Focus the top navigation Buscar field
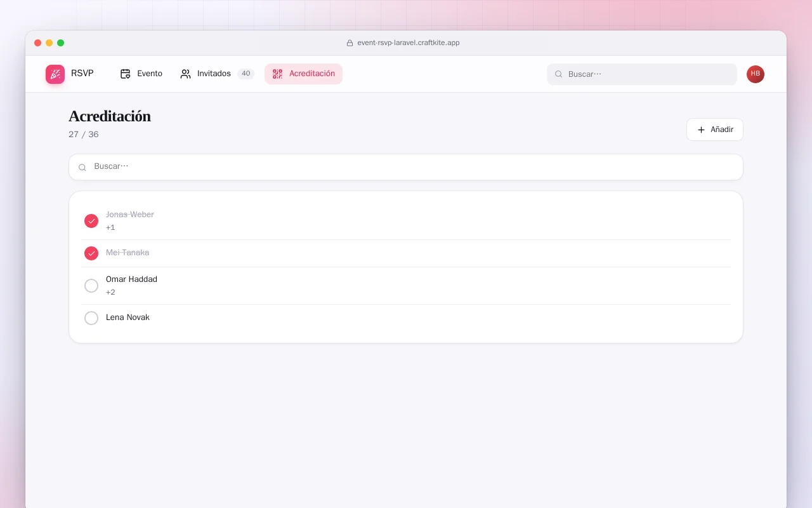This screenshot has width=812, height=508. coord(642,74)
